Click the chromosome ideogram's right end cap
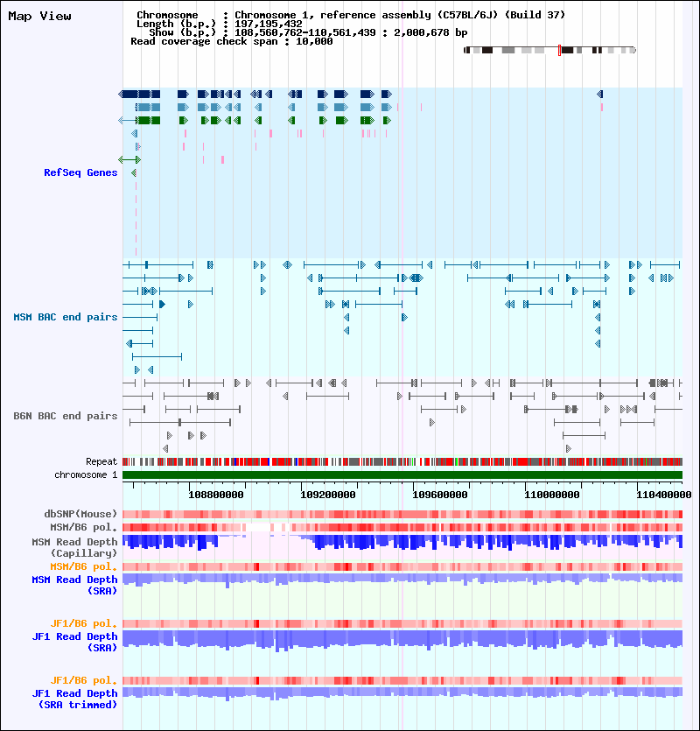This screenshot has height=731, width=700. [633, 51]
